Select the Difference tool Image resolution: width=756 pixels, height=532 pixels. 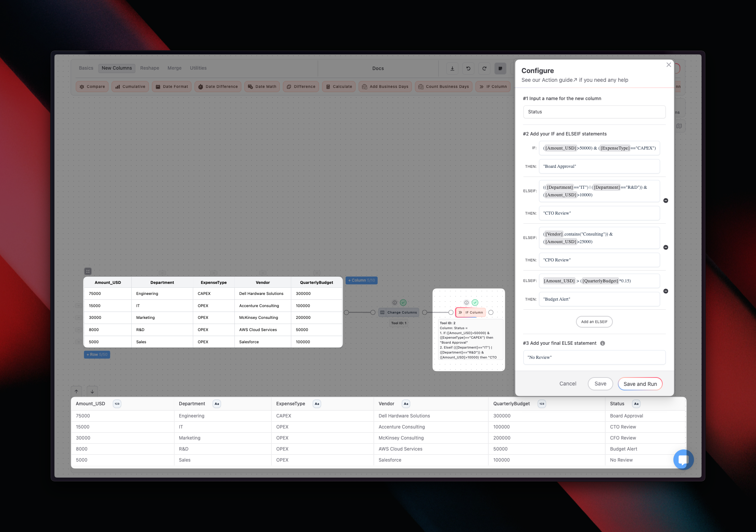pos(301,87)
